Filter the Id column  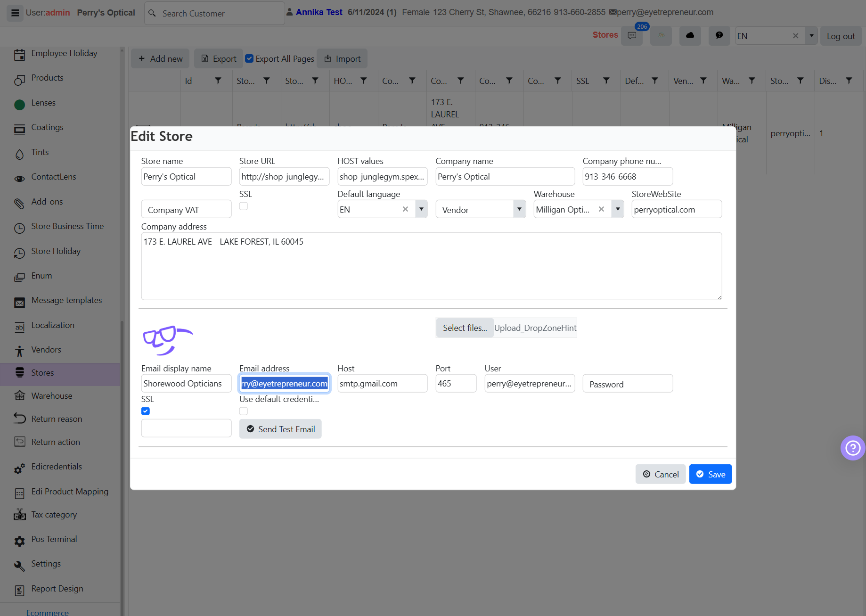click(218, 81)
